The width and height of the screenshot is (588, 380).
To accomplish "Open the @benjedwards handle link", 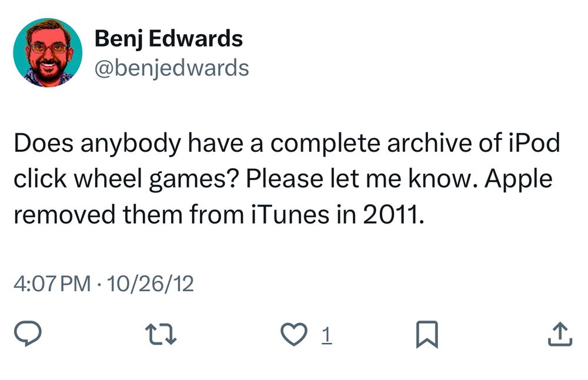I will (x=172, y=68).
